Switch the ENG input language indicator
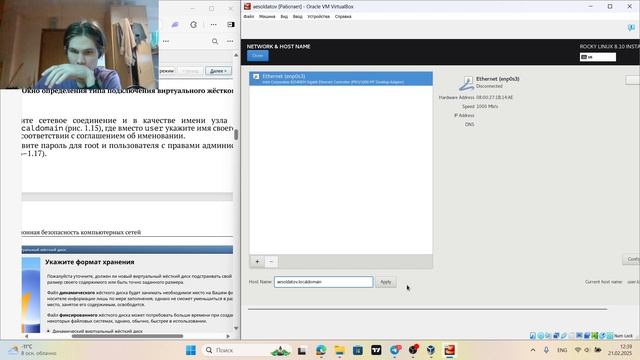The width and height of the screenshot is (640, 360). (x=562, y=350)
